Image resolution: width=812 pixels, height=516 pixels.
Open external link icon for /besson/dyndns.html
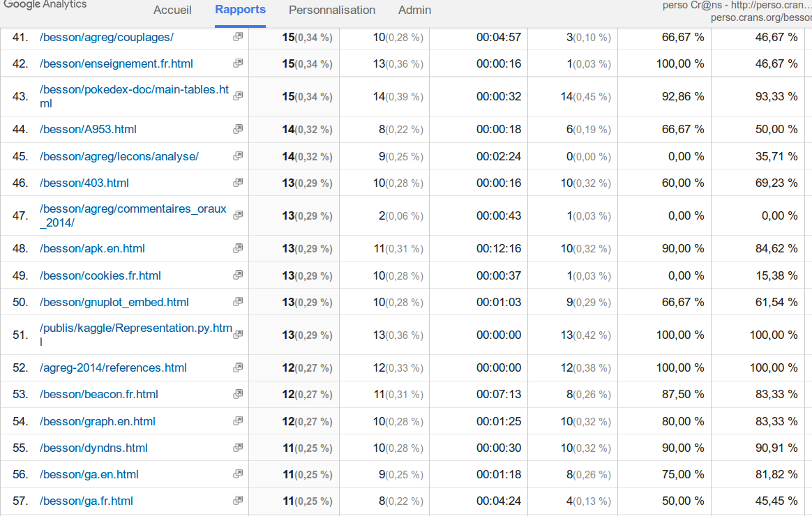238,448
